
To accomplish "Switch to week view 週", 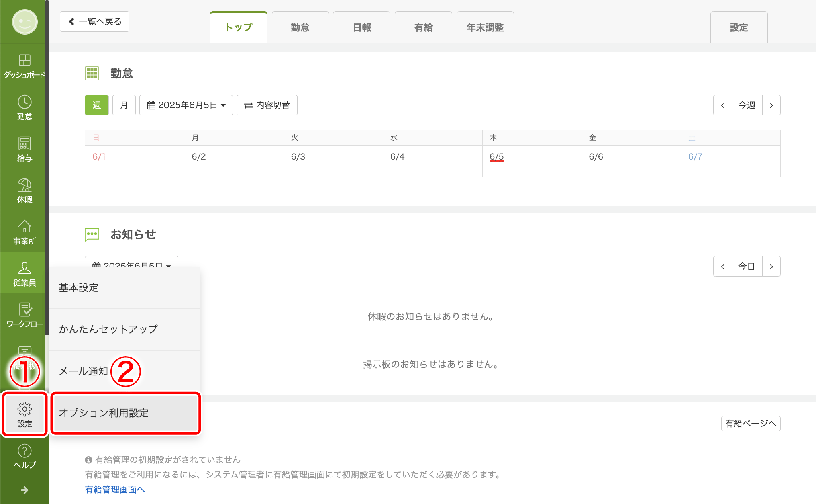I will pos(97,105).
